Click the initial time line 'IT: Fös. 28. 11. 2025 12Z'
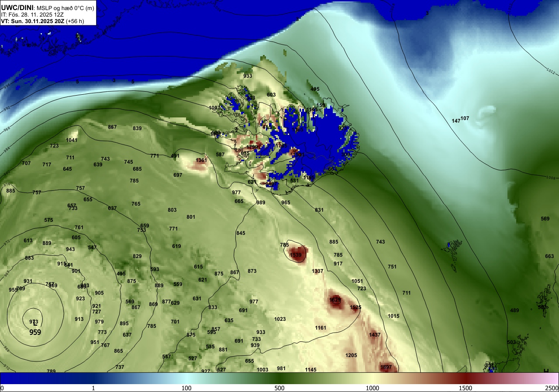 click(x=32, y=14)
